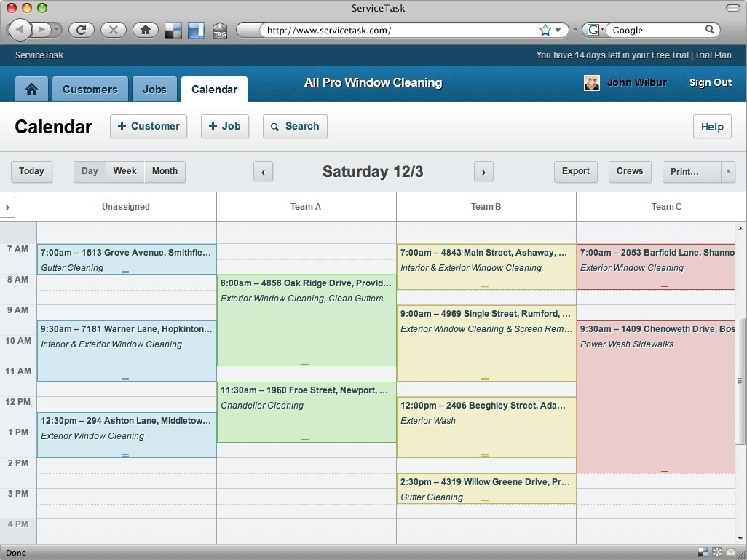Advance to the next day arrow

[x=483, y=172]
